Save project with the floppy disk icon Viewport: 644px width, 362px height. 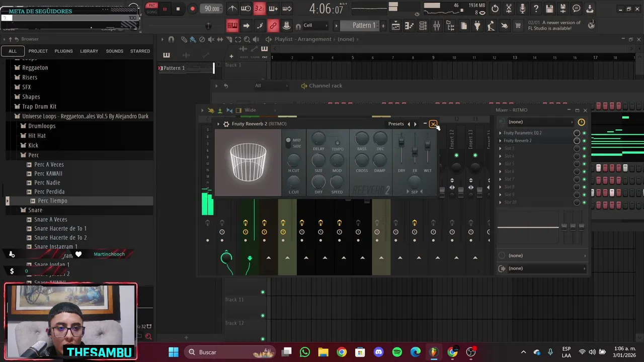tap(549, 9)
